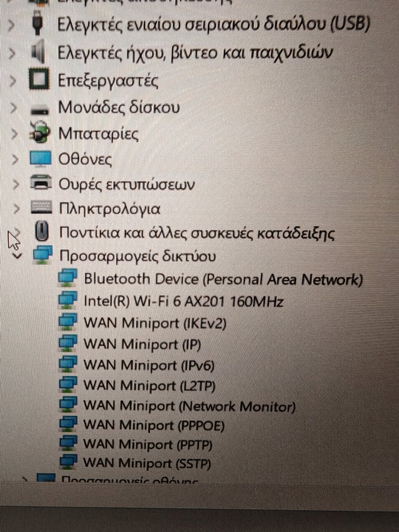The height and width of the screenshot is (532, 399).
Task: Collapse the Προσαρμογείς δικτύου network adapters node
Action: [x=17, y=256]
